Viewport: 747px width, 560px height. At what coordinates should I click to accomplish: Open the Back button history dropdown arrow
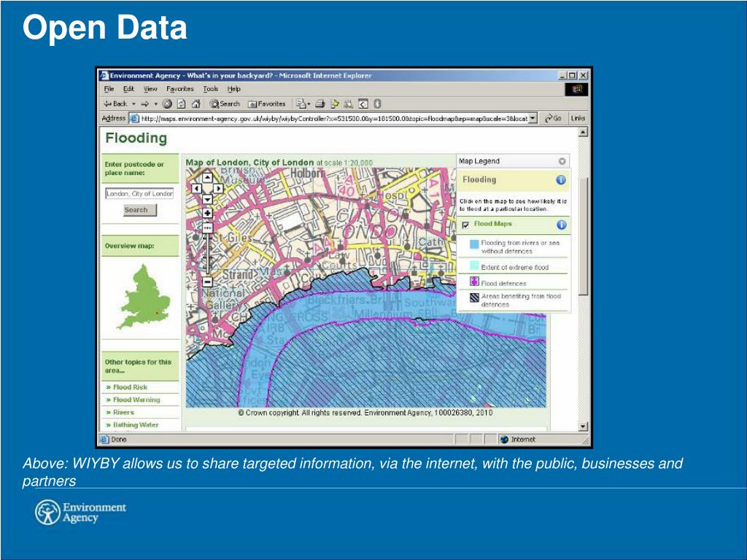point(133,104)
